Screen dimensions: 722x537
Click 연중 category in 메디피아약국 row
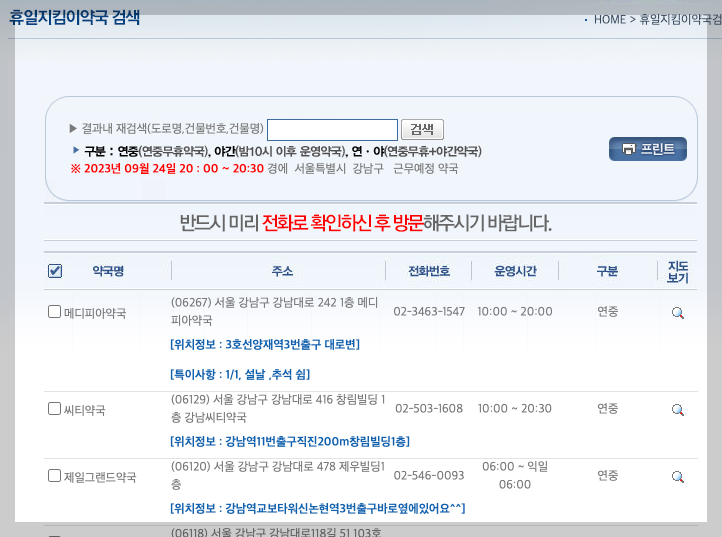tap(607, 311)
